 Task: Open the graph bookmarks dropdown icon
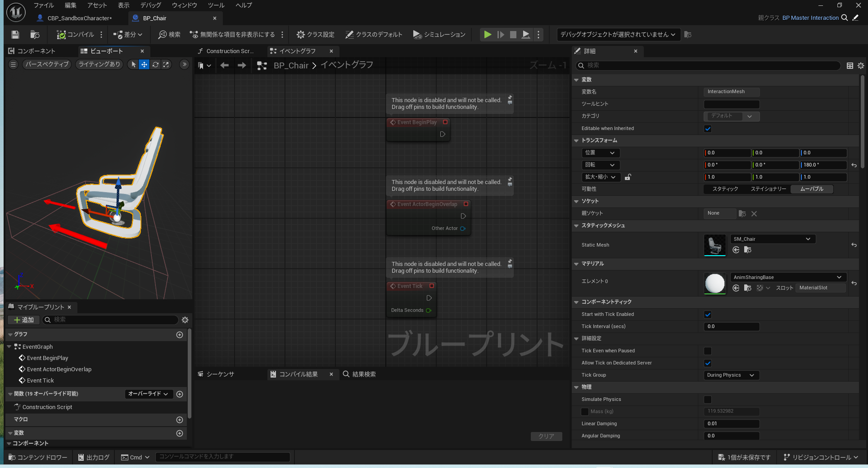pos(204,66)
